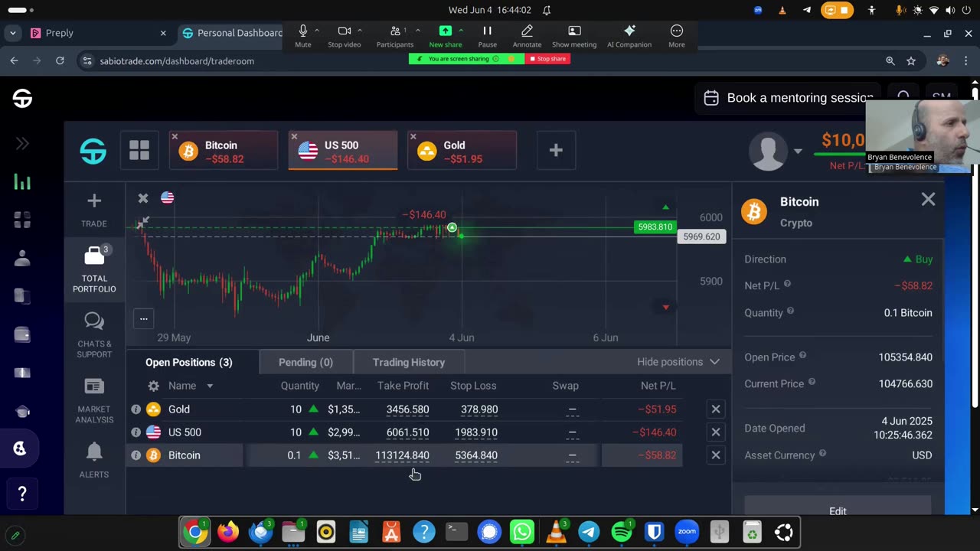Mute microphone in Zoom toolbar
This screenshot has width=980, height=551.
(303, 35)
